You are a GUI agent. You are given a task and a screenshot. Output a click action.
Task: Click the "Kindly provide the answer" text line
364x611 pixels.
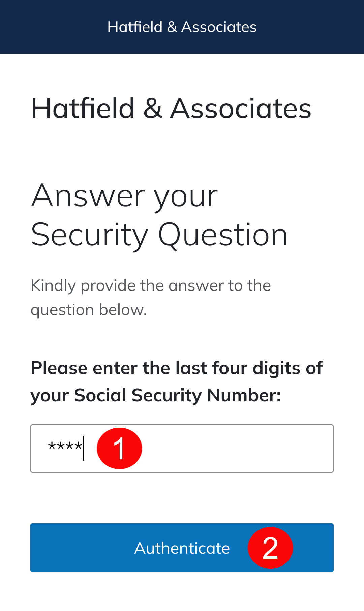coord(151,286)
